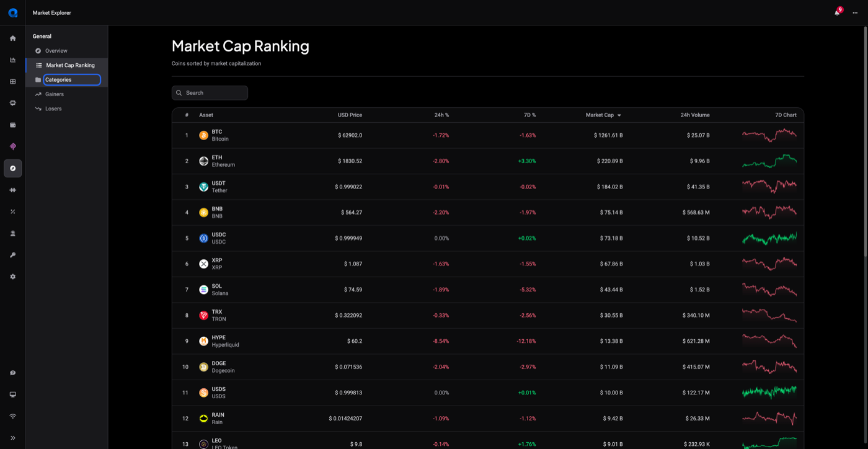Click XRP 24h volume $ 1.03 B
The width and height of the screenshot is (868, 449).
(x=700, y=264)
